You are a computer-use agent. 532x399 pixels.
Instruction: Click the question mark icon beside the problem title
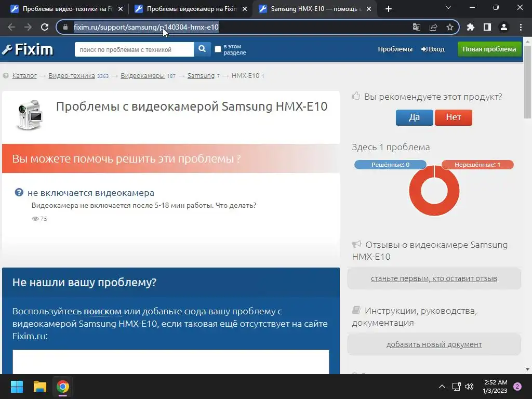19,192
